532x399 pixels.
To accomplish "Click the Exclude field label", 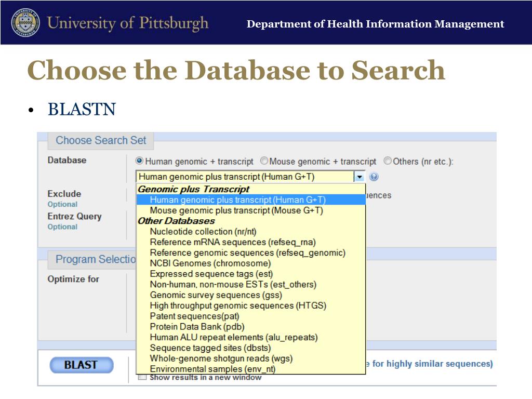I will (64, 194).
